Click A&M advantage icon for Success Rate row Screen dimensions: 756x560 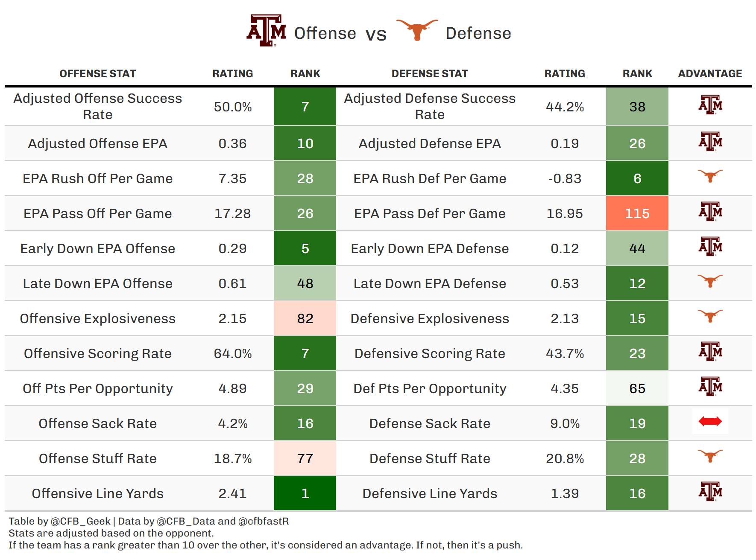[x=710, y=105]
